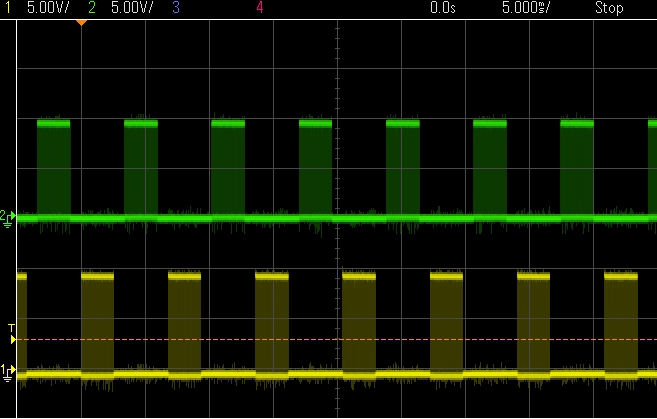
Task: Click channel 1 scale 5.00V/
Action: pos(48,8)
